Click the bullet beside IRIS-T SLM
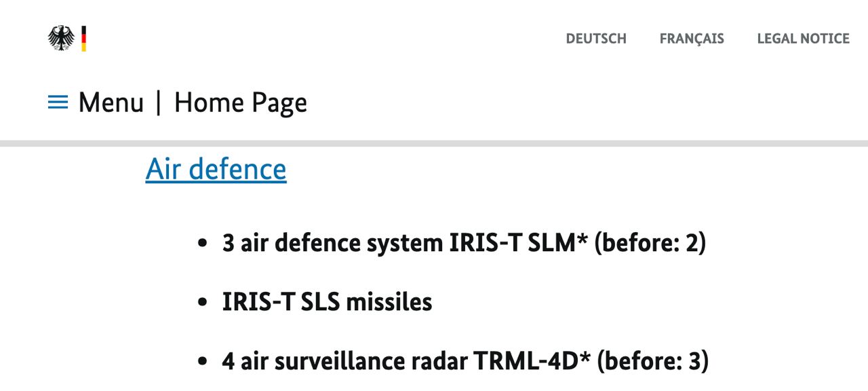868x391 pixels. [202, 244]
